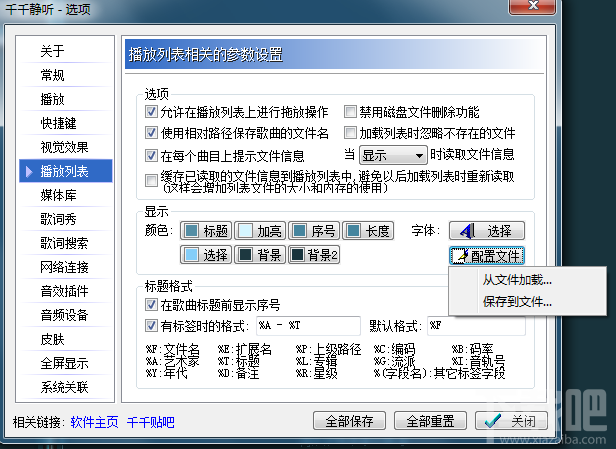Viewport: 616px width, 449px height.
Task: Pick the 加亮 color swatch
Action: click(260, 231)
